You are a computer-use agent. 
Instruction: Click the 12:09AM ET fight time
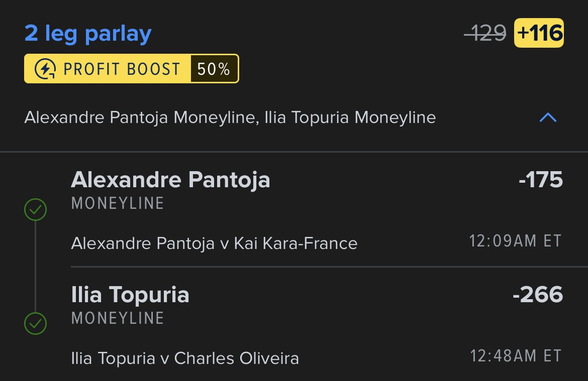[516, 241]
